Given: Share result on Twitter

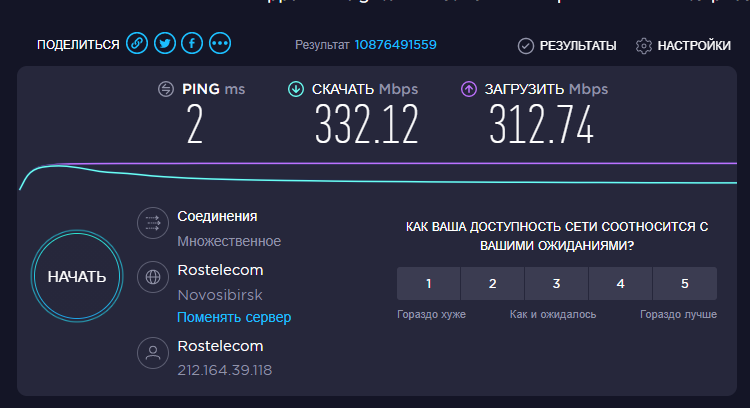Looking at the screenshot, I should tap(165, 44).
